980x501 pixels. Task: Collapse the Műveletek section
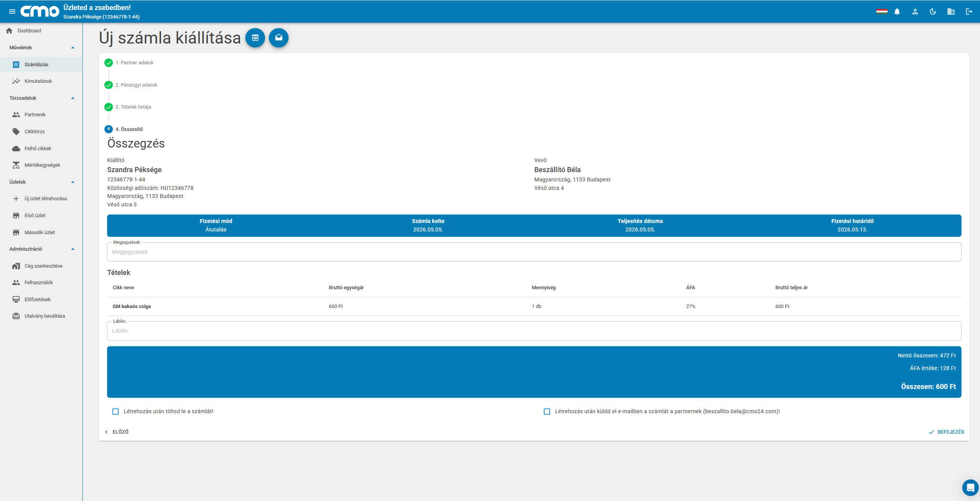pos(41,48)
